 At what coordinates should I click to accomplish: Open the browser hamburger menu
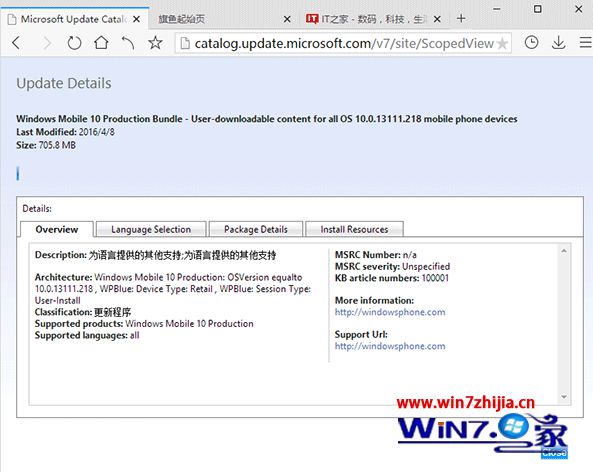(x=585, y=42)
